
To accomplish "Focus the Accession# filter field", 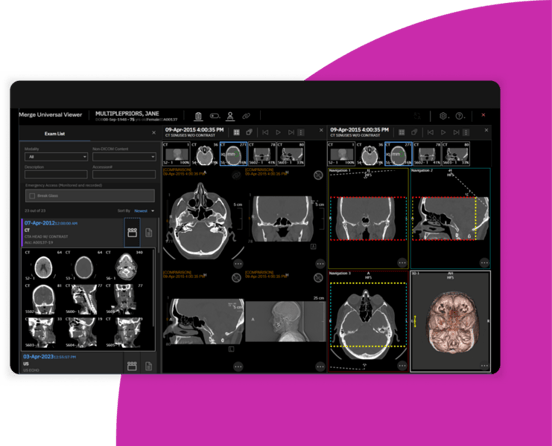I will coord(124,174).
